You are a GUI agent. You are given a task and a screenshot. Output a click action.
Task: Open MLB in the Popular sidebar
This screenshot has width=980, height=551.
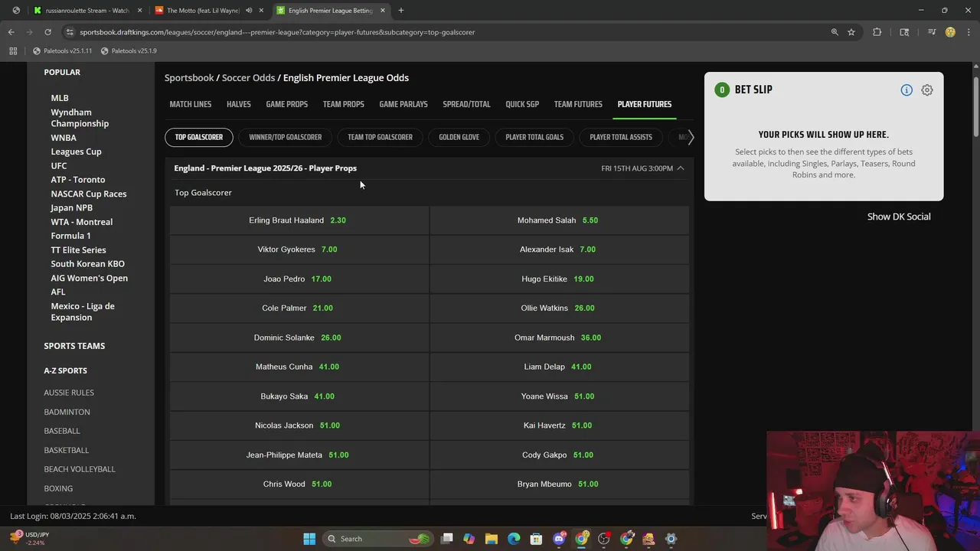pos(60,98)
